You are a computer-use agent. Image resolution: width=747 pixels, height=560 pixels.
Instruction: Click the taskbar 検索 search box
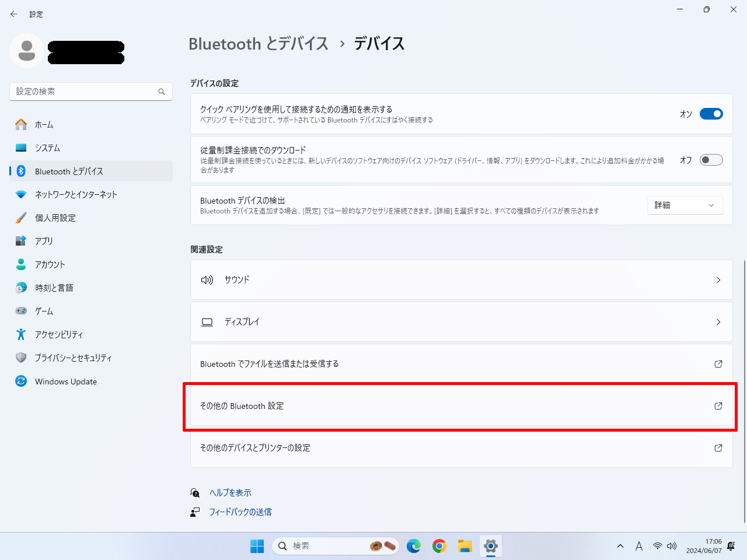336,546
